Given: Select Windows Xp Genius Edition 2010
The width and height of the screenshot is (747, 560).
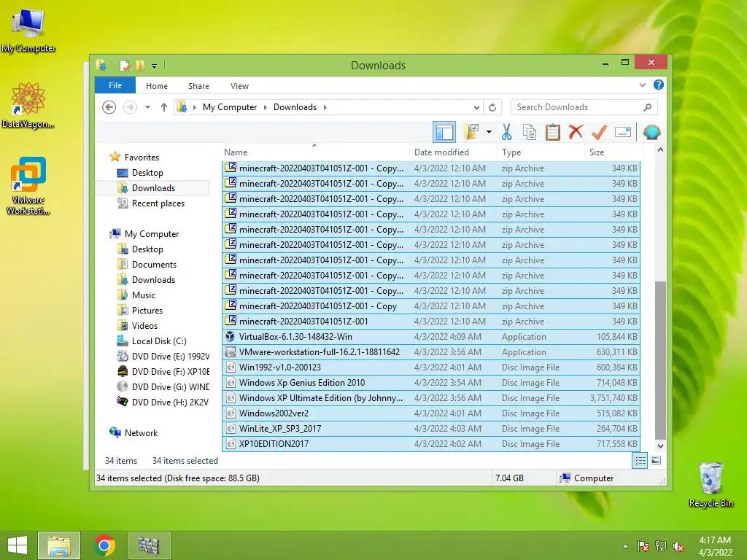Looking at the screenshot, I should [x=431, y=382].
